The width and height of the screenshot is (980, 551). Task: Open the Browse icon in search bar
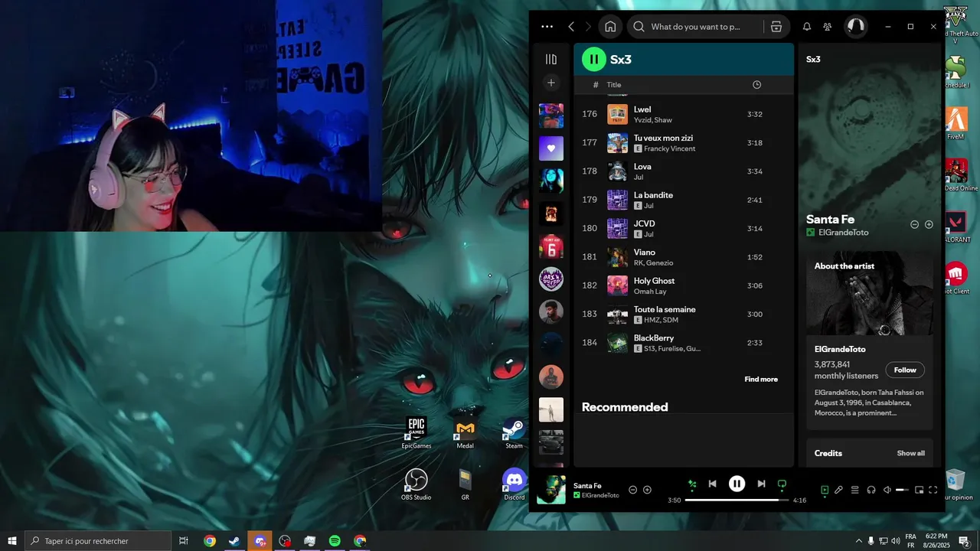(x=776, y=26)
